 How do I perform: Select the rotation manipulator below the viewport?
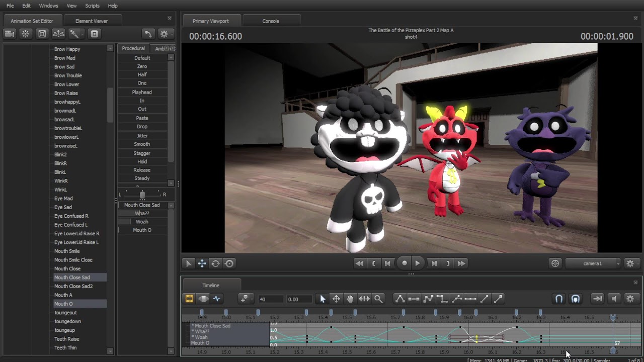[215, 263]
